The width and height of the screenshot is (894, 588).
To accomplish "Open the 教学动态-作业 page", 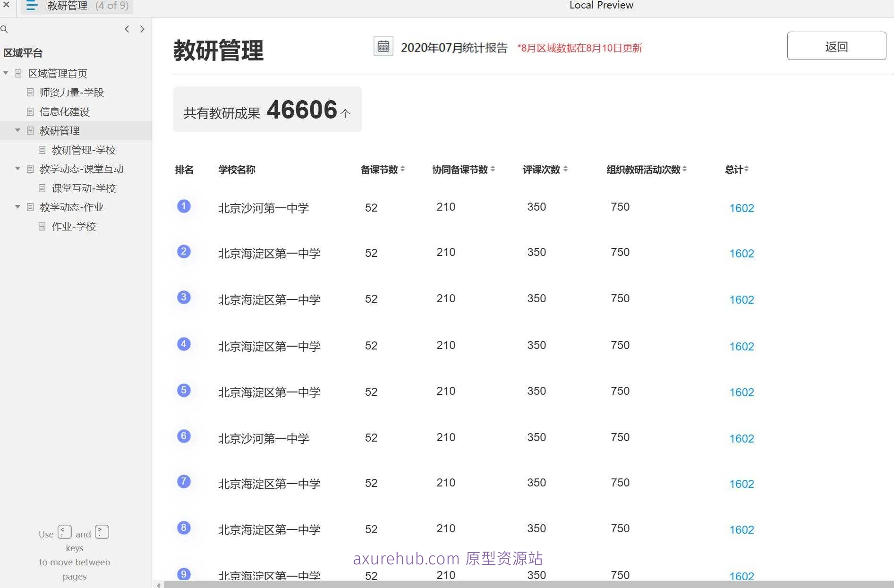I will [72, 207].
